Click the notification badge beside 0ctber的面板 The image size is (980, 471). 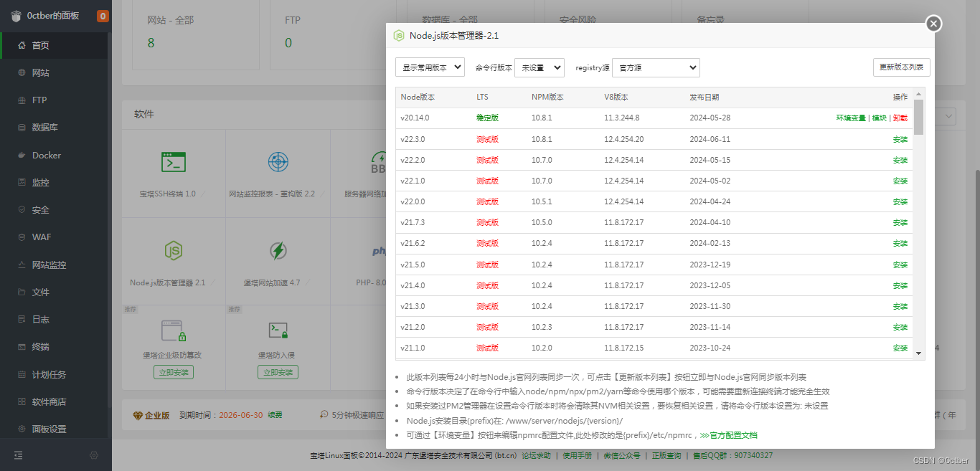[103, 16]
